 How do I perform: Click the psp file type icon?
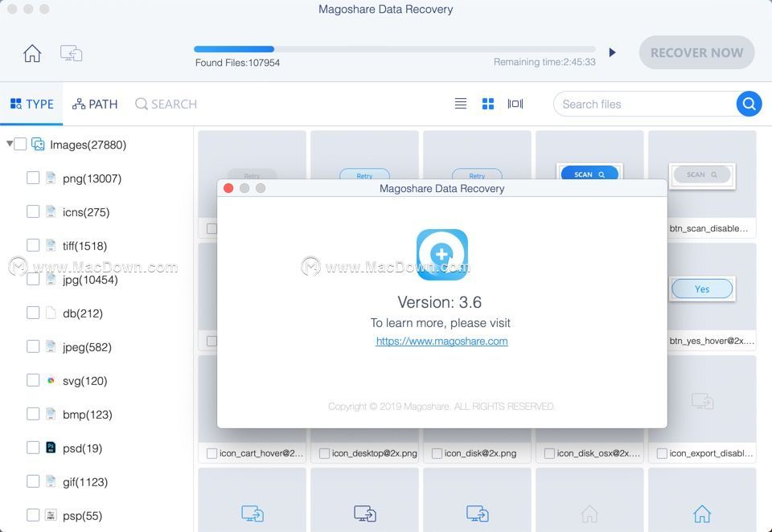[51, 515]
